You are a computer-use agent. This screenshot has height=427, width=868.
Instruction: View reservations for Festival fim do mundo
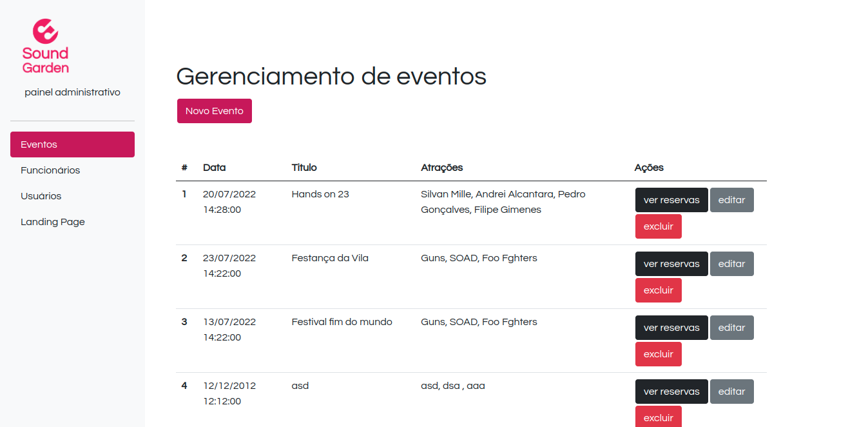pos(671,327)
